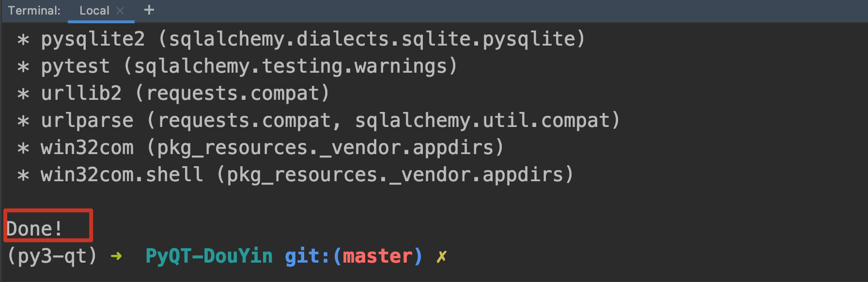Click the win32com.shell module name
Image resolution: width=868 pixels, height=282 pixels.
122,175
